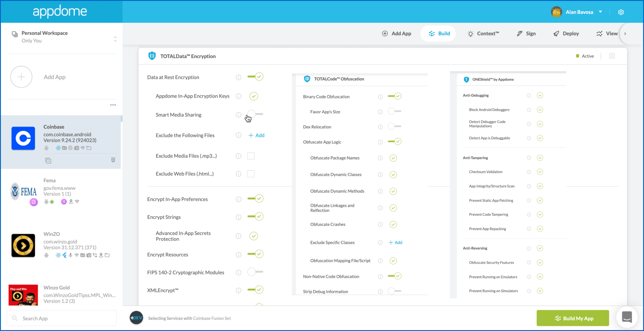This screenshot has width=644, height=331.
Task: Click the ONEShield by Appdome shield icon
Action: point(466,79)
